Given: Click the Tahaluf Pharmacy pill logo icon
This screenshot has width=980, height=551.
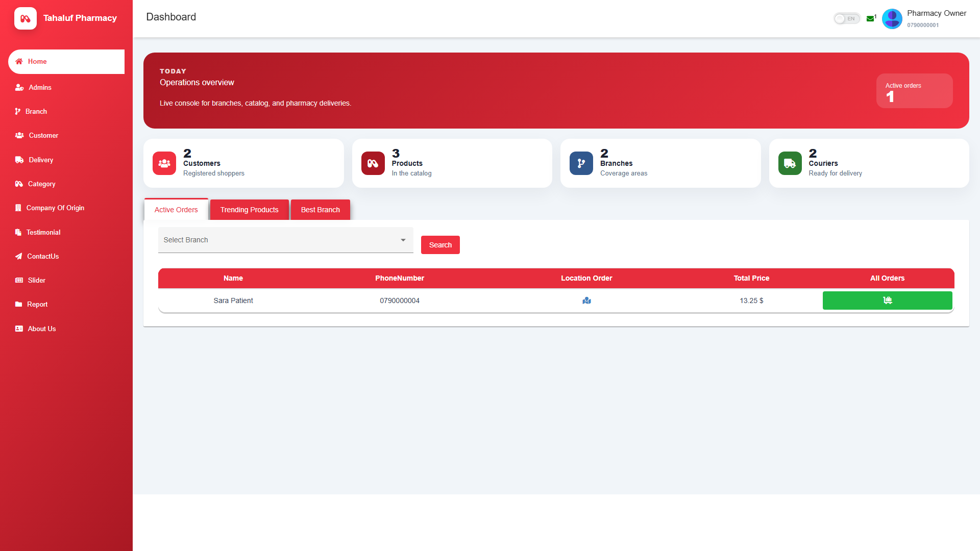Looking at the screenshot, I should (x=26, y=18).
